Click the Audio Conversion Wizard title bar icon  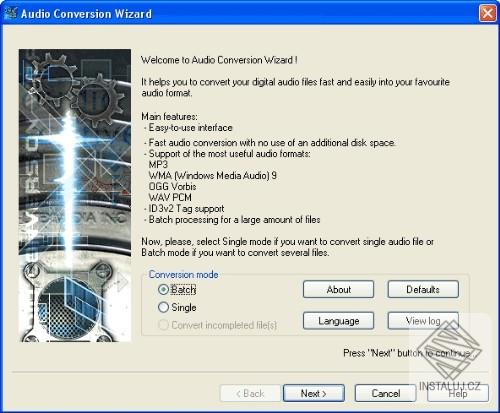[10, 14]
